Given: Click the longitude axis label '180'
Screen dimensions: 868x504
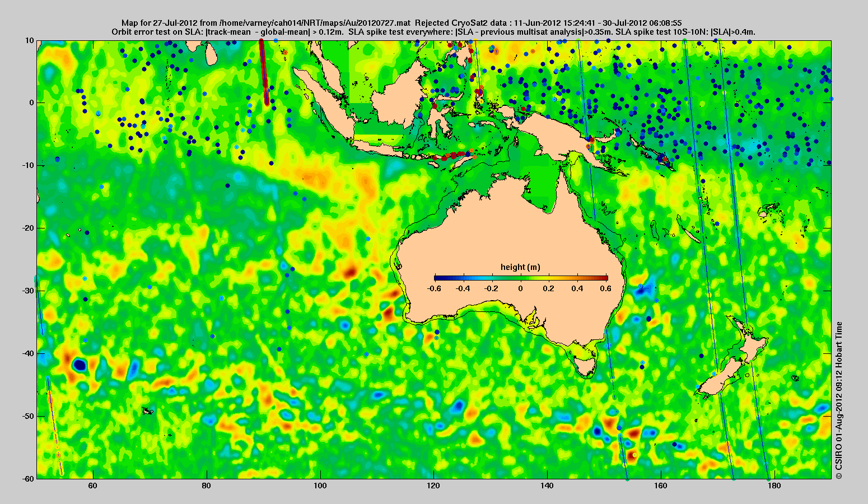Looking at the screenshot, I should click(774, 486).
